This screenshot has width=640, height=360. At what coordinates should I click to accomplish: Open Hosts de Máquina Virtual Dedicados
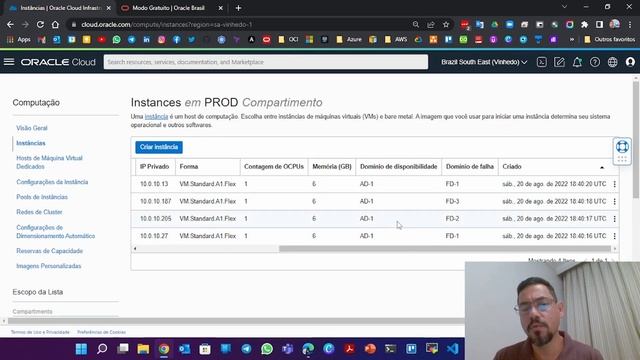[49, 162]
